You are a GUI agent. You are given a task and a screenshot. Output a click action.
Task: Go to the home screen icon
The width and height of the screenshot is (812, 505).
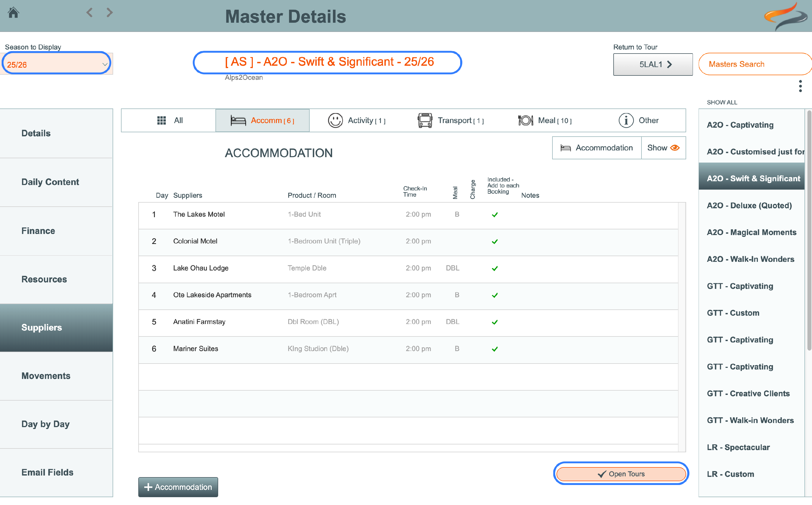[13, 13]
